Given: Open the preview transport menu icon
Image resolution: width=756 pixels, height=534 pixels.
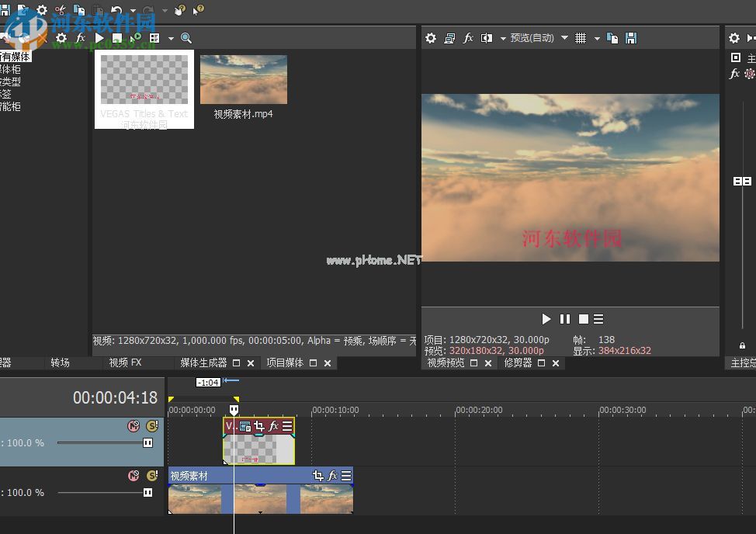Looking at the screenshot, I should pyautogui.click(x=598, y=319).
